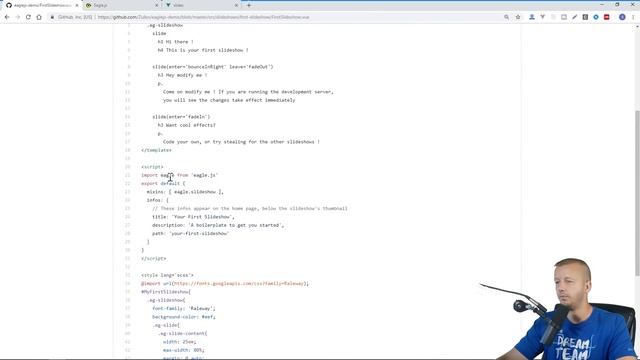Click the "#MyFirstSlideshow{" line
Image resolution: width=640 pixels, height=360 pixels.
pos(166,292)
